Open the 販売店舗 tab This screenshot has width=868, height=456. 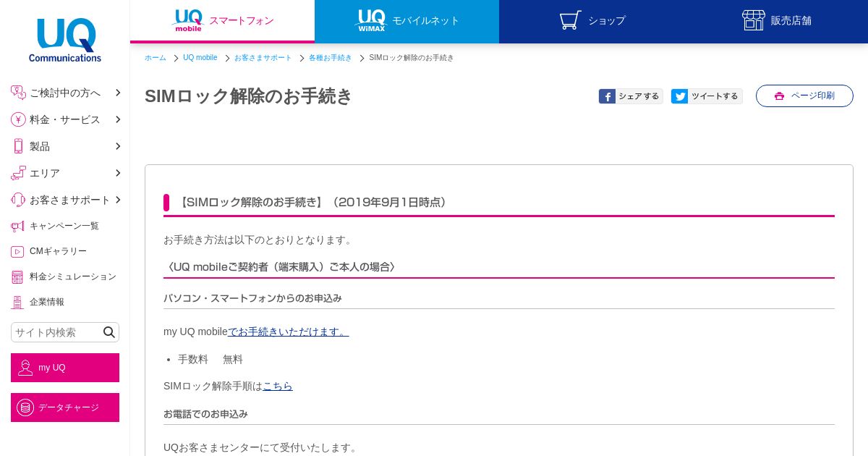tap(775, 21)
